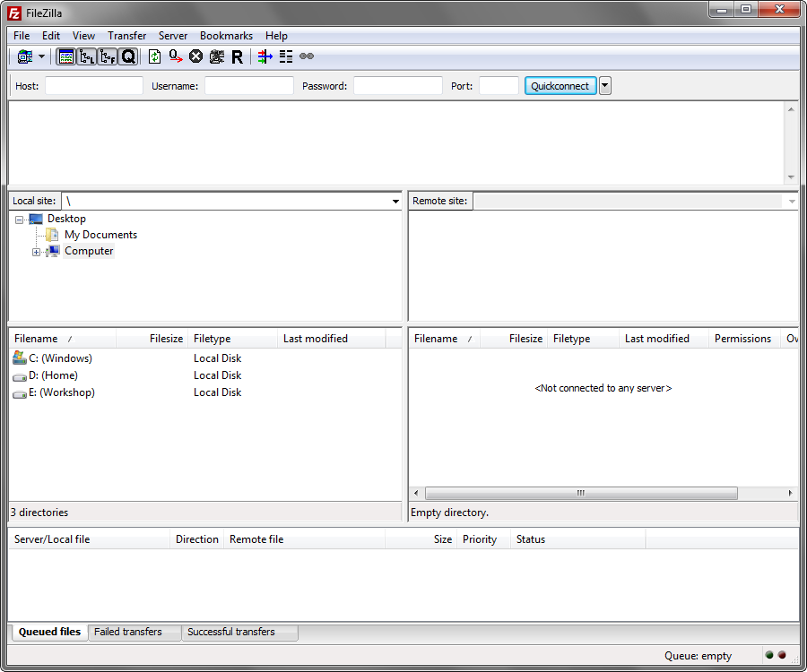Click the Server/Local file column header
The width and height of the screenshot is (807, 672).
[90, 539]
